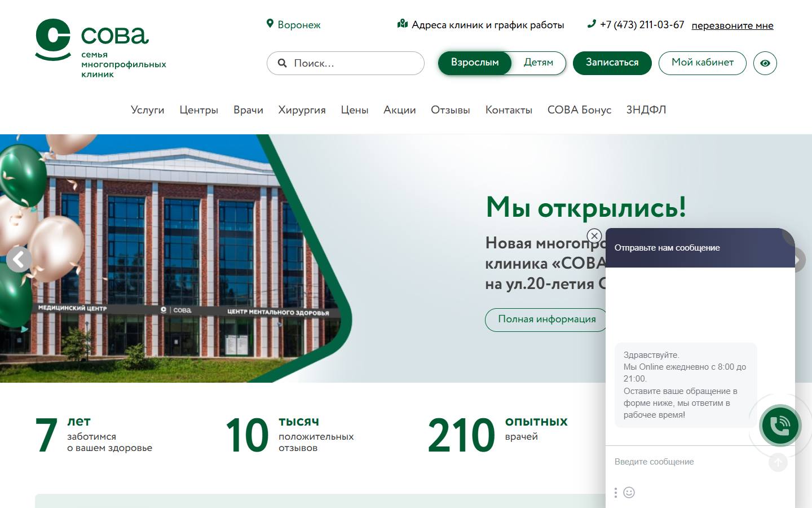
Task: Click the magnifier icon in search box
Action: pyautogui.click(x=283, y=63)
